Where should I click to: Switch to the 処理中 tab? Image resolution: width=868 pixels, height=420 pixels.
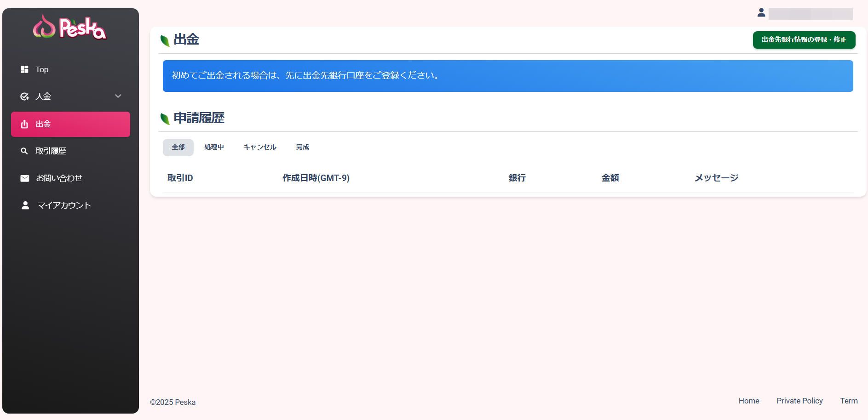[214, 147]
